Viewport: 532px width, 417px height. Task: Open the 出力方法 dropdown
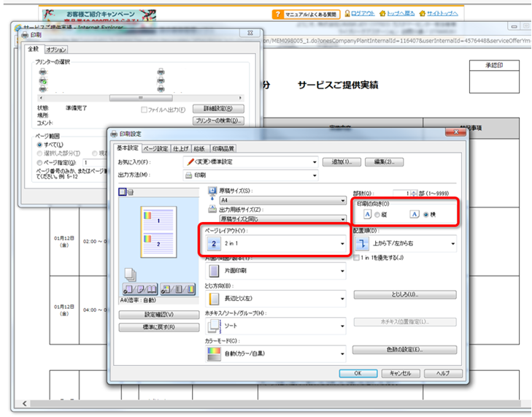[250, 175]
